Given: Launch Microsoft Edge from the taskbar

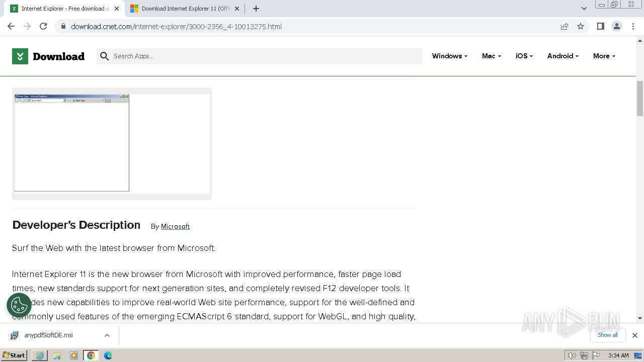Looking at the screenshot, I should 108,355.
